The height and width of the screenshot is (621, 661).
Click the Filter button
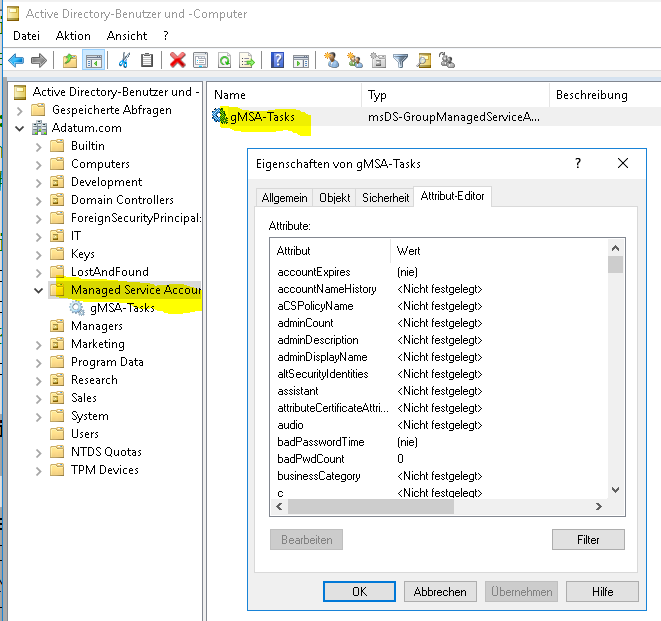tap(588, 540)
